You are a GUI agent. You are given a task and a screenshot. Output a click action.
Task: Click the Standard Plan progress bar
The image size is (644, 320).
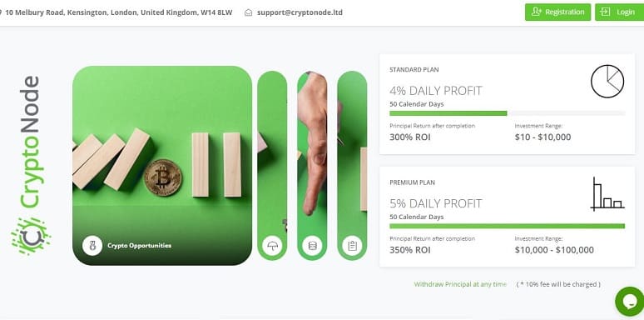click(507, 113)
